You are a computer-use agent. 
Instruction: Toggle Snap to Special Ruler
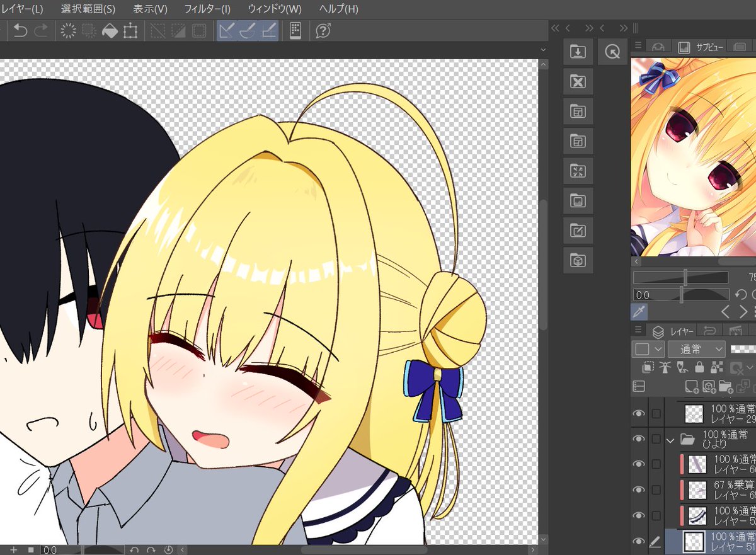pos(248,30)
